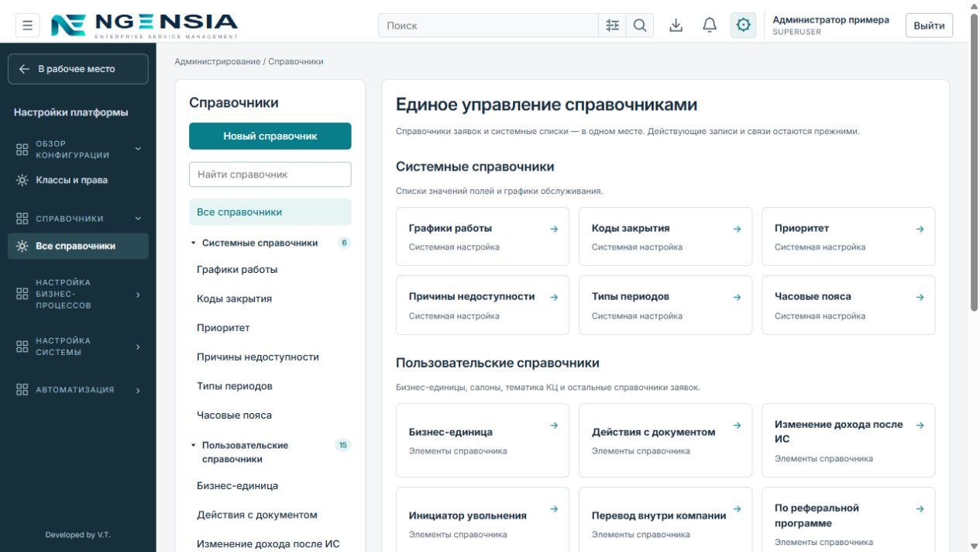Open 'Типы периодов' tree item

[270, 386]
